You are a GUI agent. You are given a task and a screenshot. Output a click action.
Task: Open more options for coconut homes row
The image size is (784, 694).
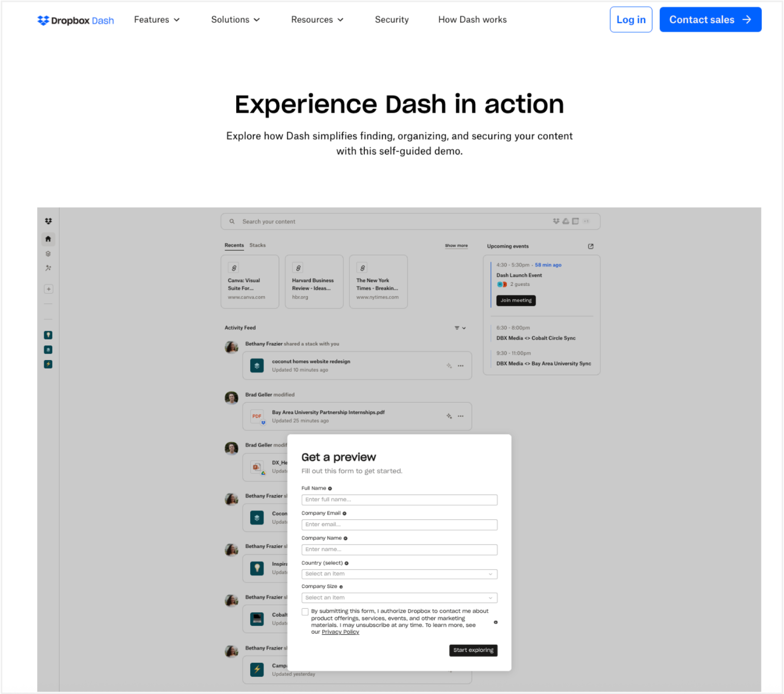461,366
